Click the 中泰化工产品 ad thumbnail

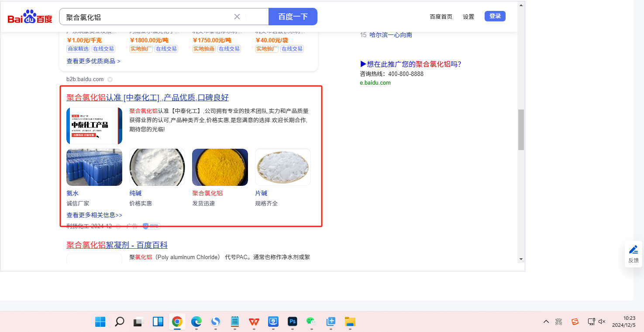coord(94,126)
